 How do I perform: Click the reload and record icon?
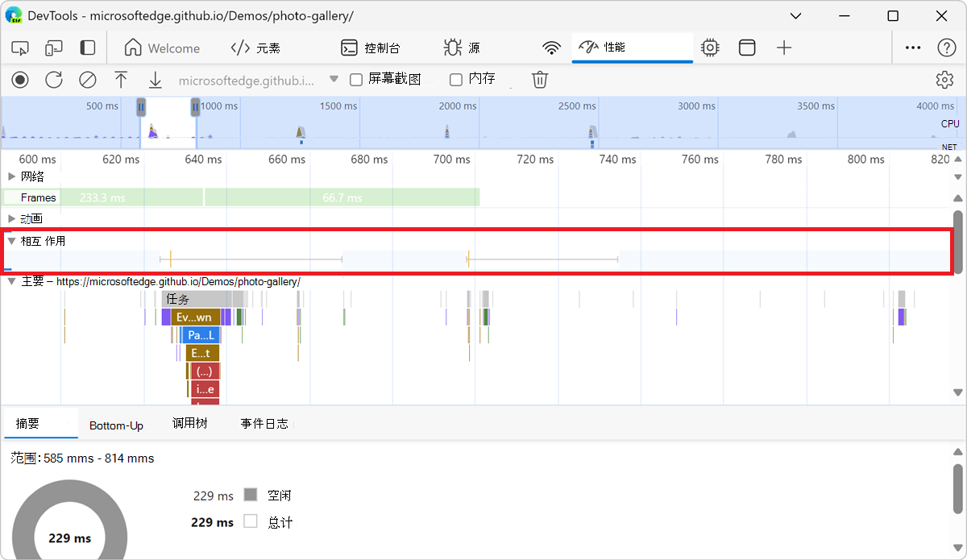coord(54,80)
